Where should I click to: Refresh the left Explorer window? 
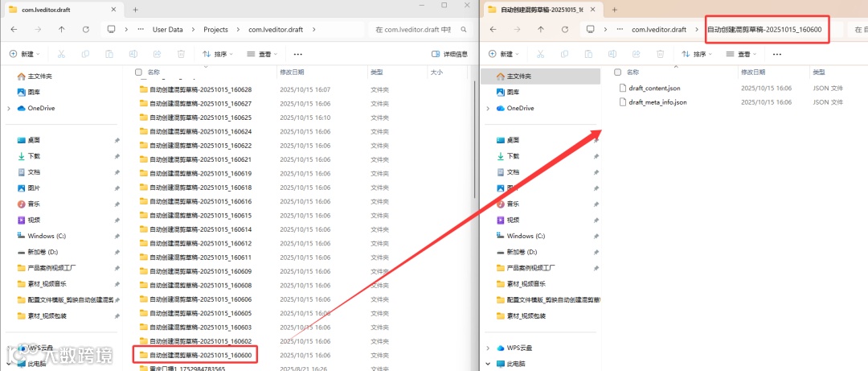point(85,30)
